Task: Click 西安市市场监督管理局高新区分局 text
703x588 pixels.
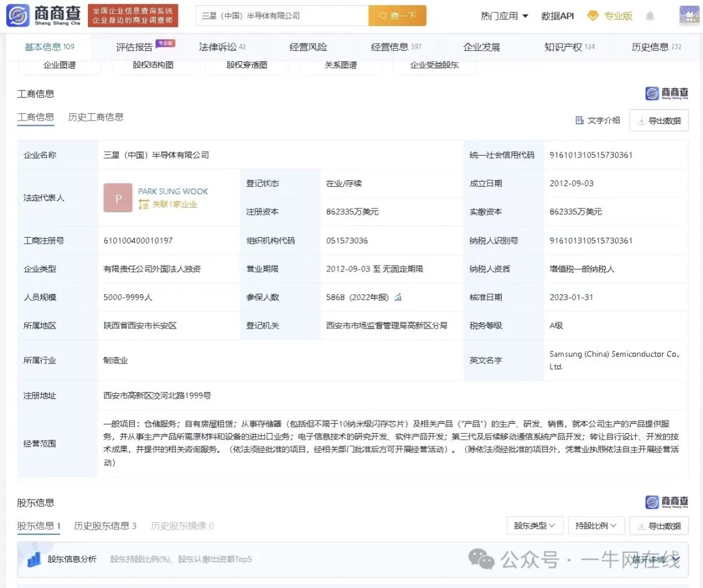Action: 387,326
